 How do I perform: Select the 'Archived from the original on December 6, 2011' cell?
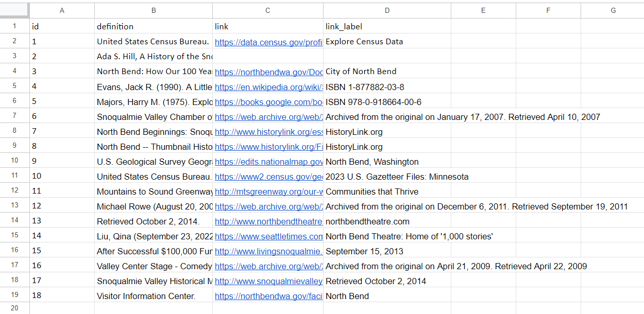click(x=387, y=206)
